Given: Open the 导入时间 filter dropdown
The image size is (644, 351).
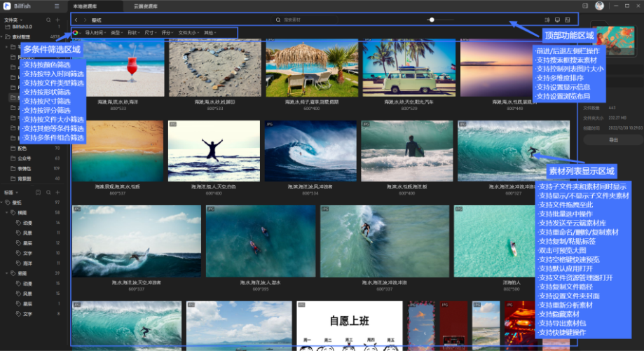Looking at the screenshot, I should click(95, 33).
